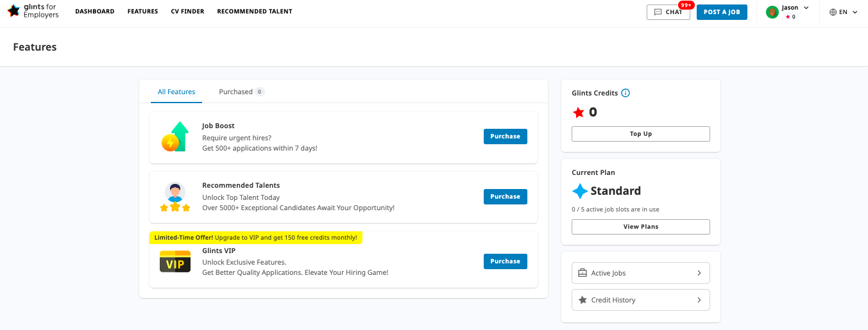The height and width of the screenshot is (330, 868).
Task: Click the Current Plan heading text
Action: click(593, 172)
